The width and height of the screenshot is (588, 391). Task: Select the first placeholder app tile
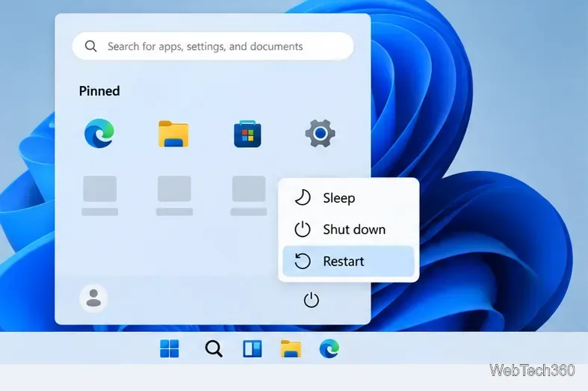click(x=100, y=196)
